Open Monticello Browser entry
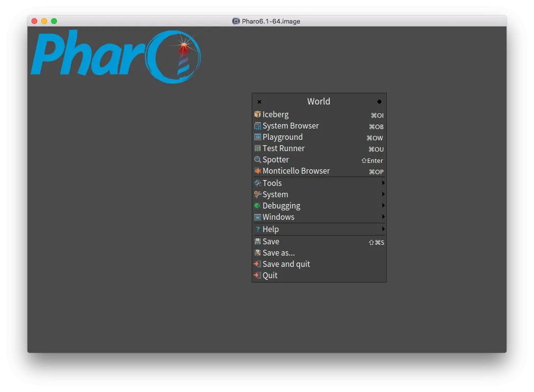 319,171
